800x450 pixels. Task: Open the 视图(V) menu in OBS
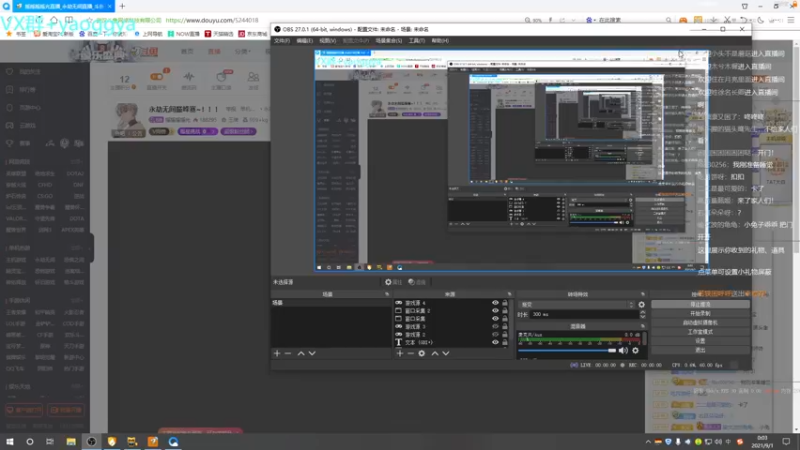pyautogui.click(x=328, y=41)
